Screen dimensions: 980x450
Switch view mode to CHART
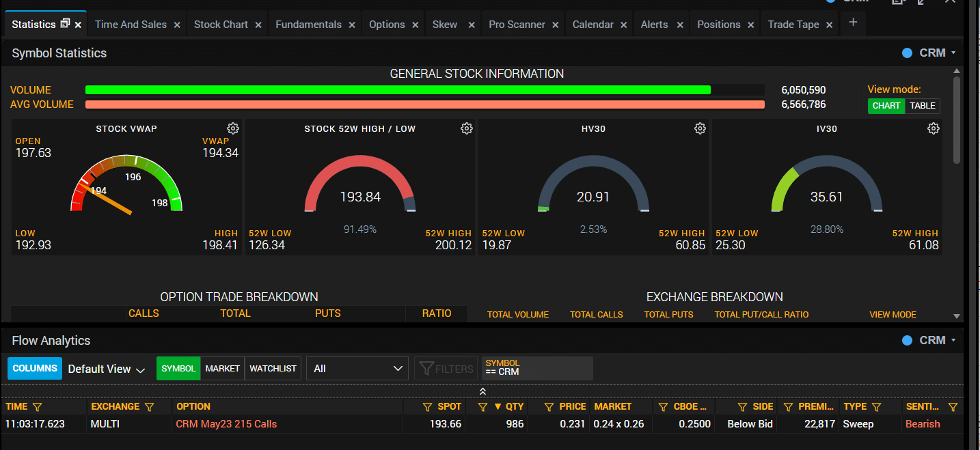[x=886, y=106]
